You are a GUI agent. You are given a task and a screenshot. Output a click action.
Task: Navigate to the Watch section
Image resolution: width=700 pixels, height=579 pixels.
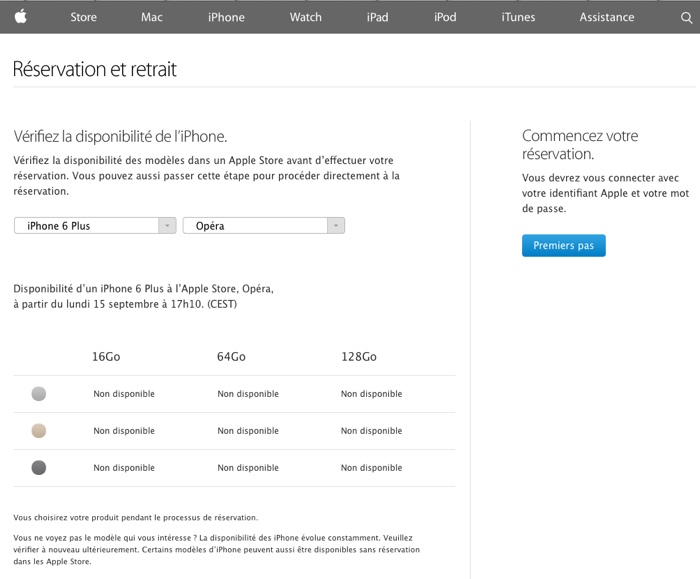[306, 17]
